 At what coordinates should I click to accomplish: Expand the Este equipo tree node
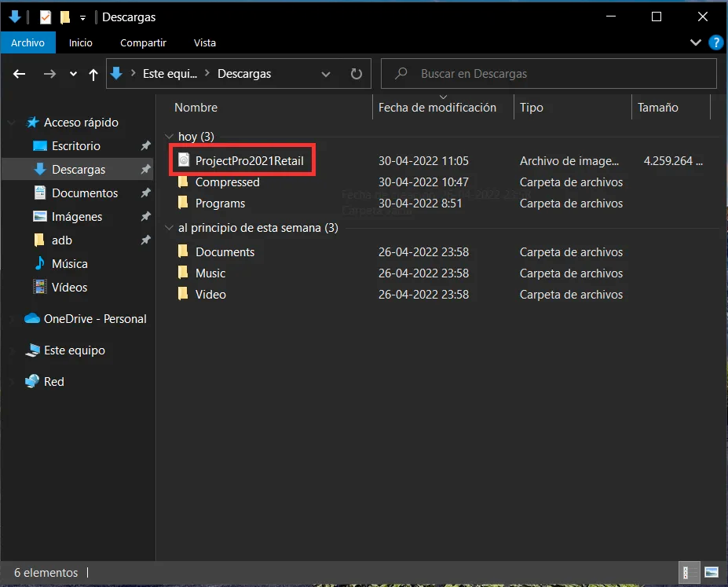[11, 350]
